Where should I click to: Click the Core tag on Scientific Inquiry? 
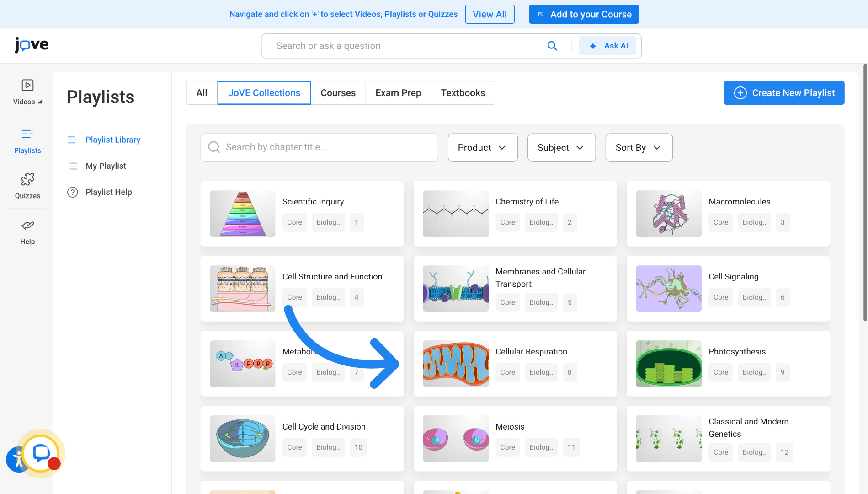click(x=295, y=222)
